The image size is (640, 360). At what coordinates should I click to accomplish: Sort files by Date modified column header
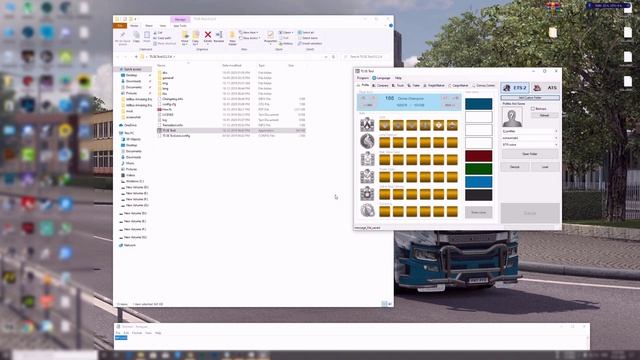(232, 65)
